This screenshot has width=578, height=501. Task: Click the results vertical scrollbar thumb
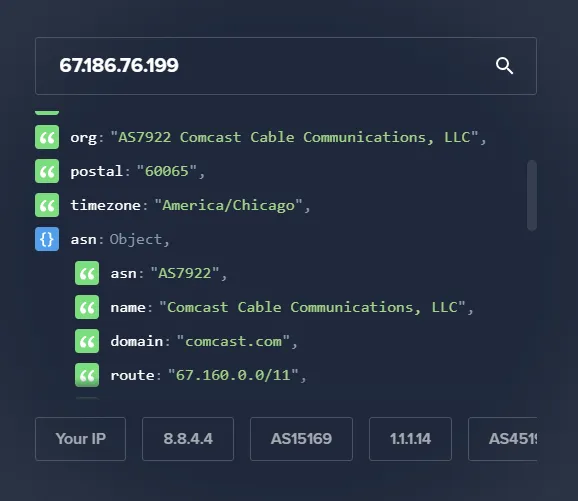click(x=532, y=195)
